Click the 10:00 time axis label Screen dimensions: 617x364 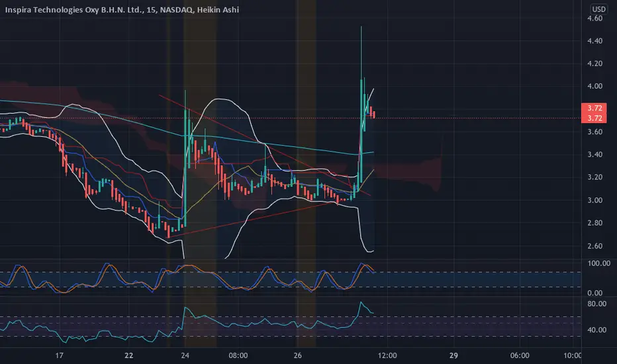click(572, 355)
